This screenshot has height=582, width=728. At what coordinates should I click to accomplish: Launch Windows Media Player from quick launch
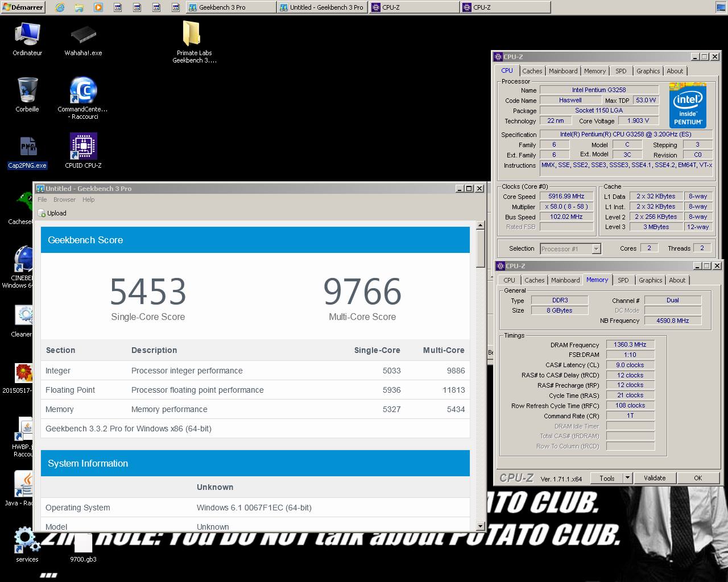[x=98, y=7]
